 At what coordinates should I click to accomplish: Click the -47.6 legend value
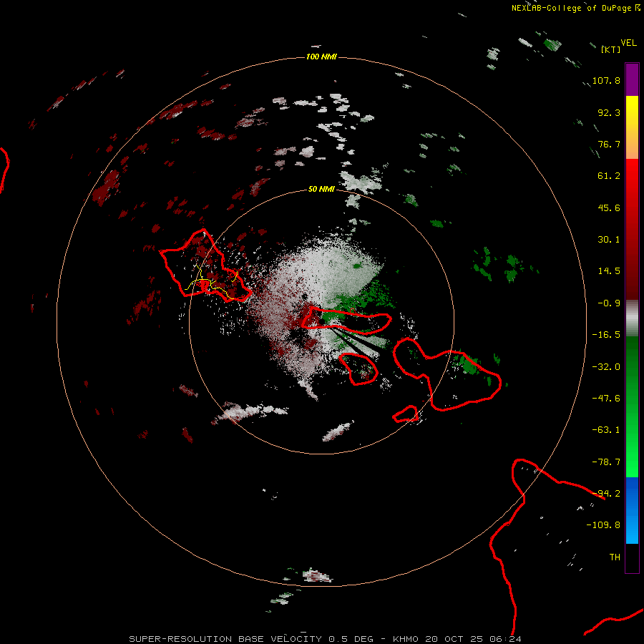point(606,399)
